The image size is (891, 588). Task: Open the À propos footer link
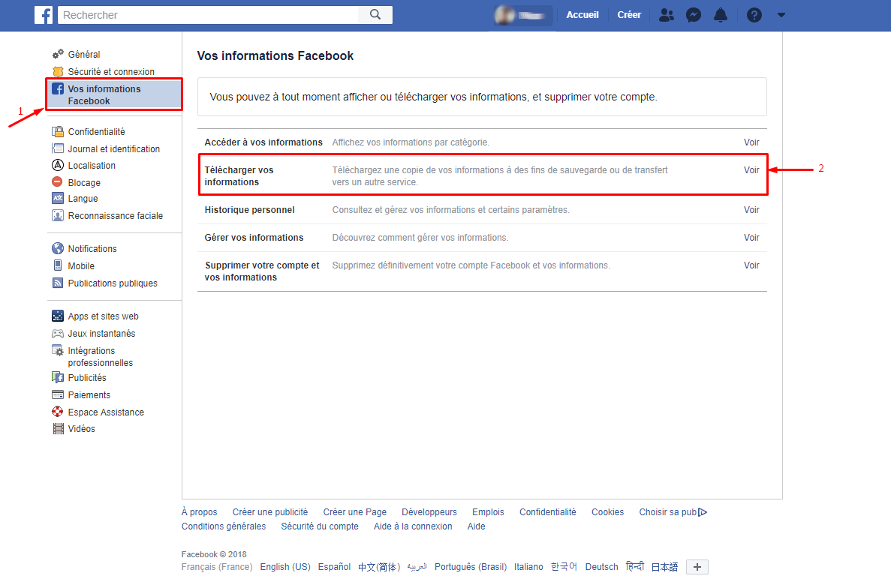pos(200,512)
